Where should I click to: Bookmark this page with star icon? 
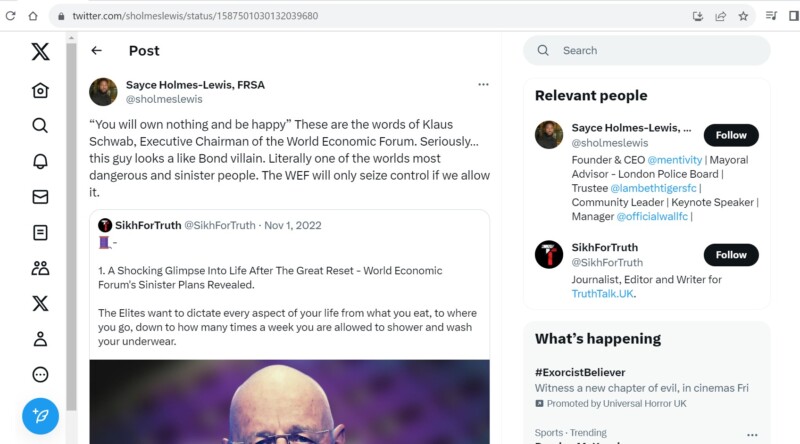[x=743, y=16]
